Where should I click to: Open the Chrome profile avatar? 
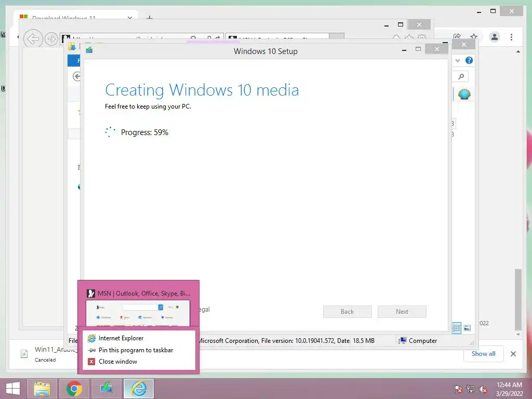495,37
